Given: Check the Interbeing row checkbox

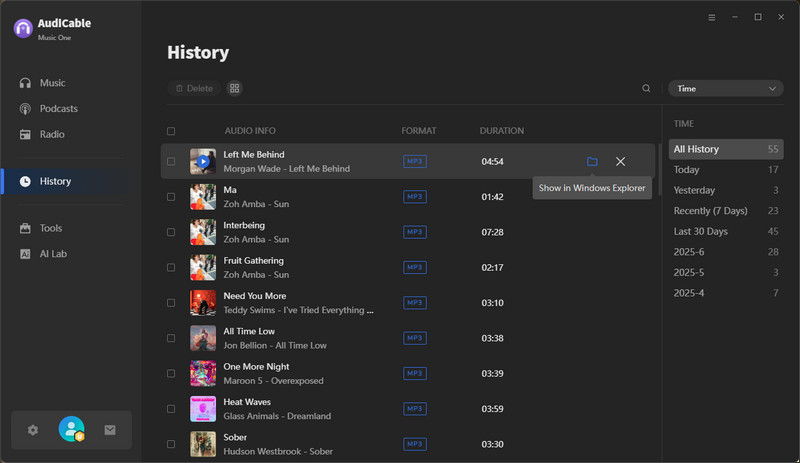Looking at the screenshot, I should click(171, 232).
